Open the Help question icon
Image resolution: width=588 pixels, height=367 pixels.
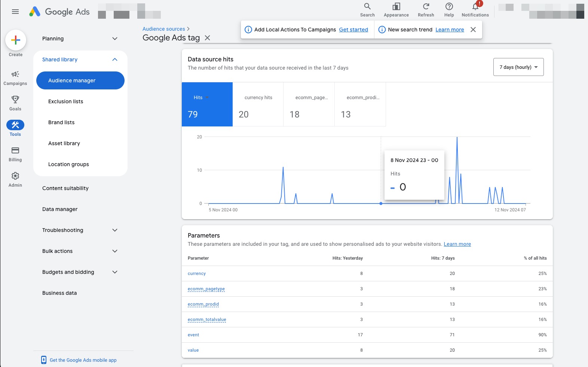[x=449, y=6]
